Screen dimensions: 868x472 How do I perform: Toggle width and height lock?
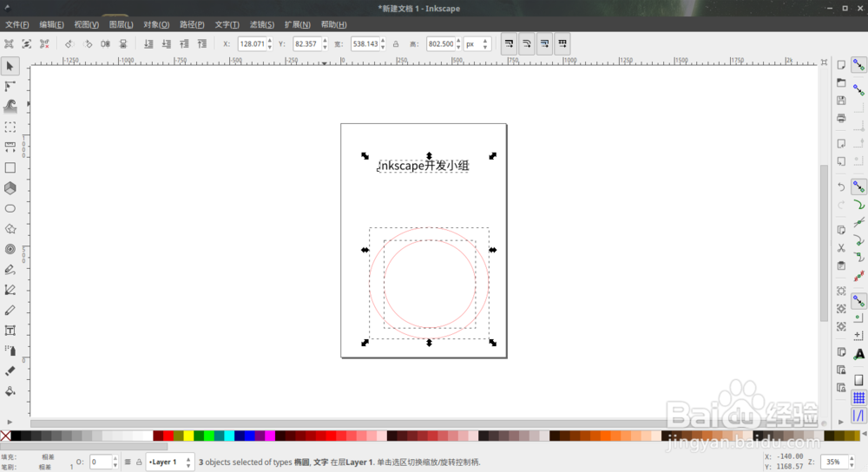tap(396, 44)
